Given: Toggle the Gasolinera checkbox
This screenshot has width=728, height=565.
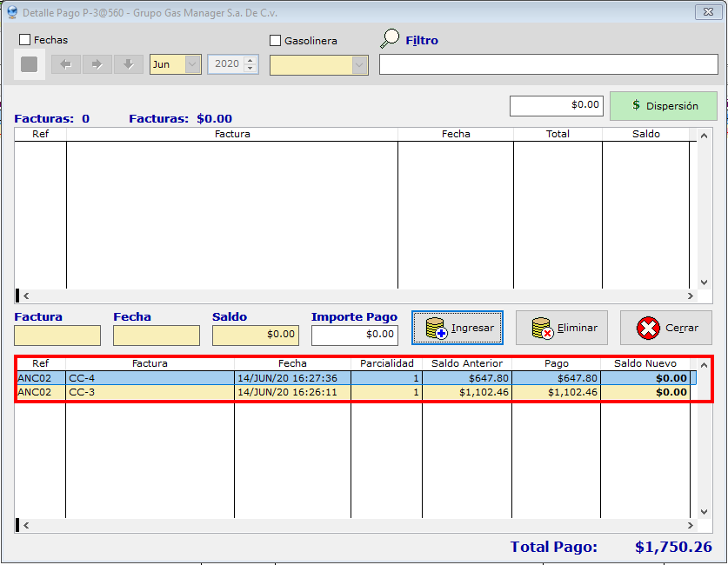Looking at the screenshot, I should pos(276,41).
